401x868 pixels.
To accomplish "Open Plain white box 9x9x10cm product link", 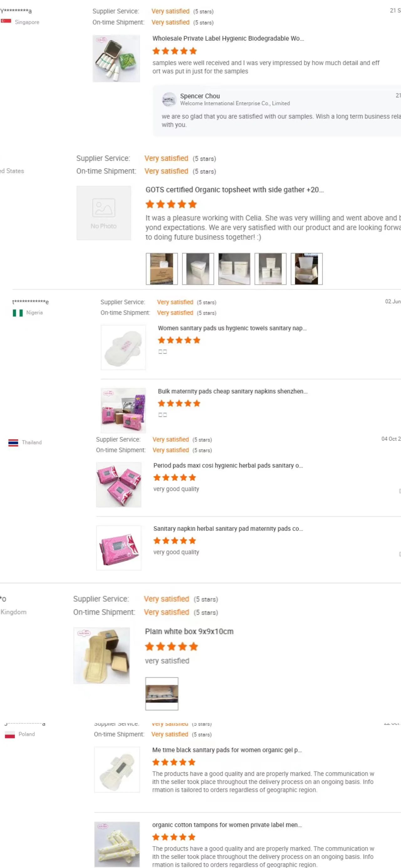I will pos(189,632).
